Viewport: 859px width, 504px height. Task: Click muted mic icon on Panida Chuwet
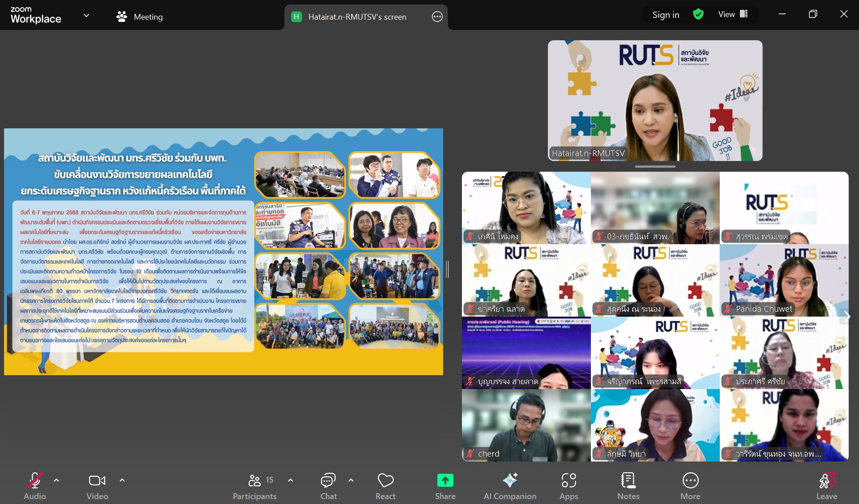coord(727,309)
